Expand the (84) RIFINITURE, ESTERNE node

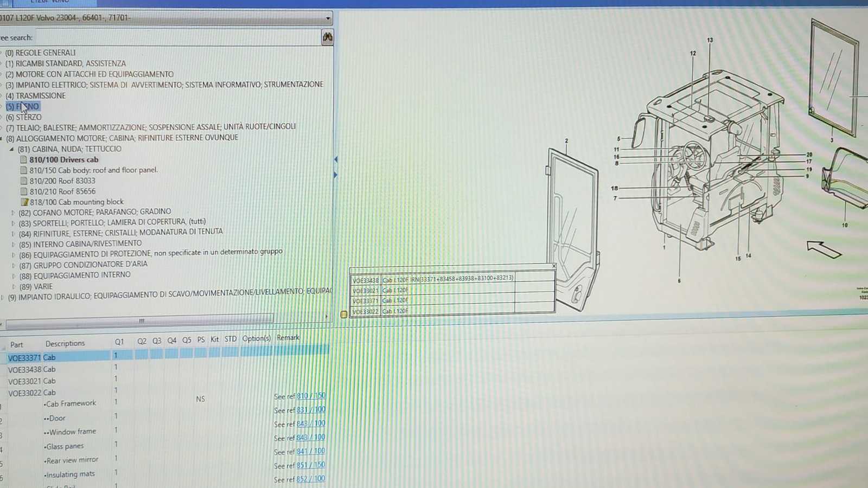click(x=13, y=234)
